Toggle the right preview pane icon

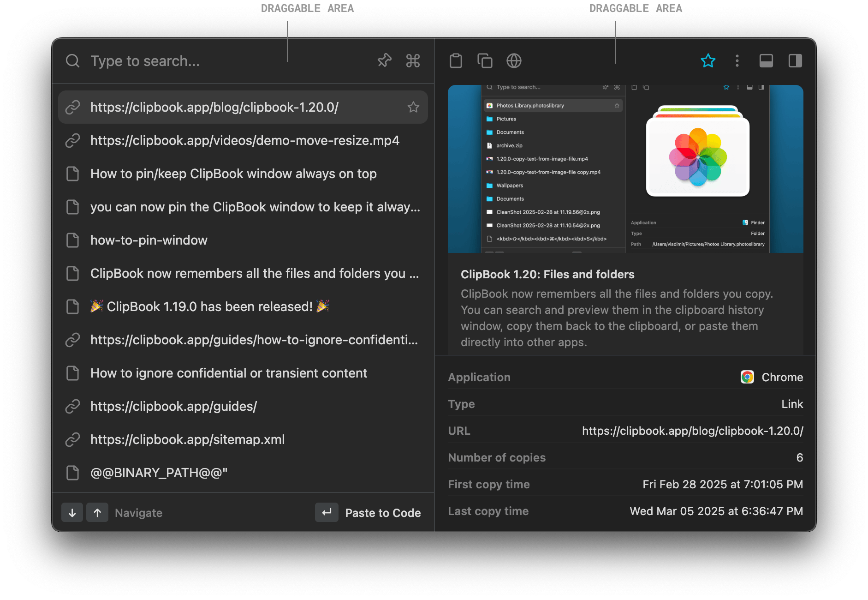[x=795, y=60]
